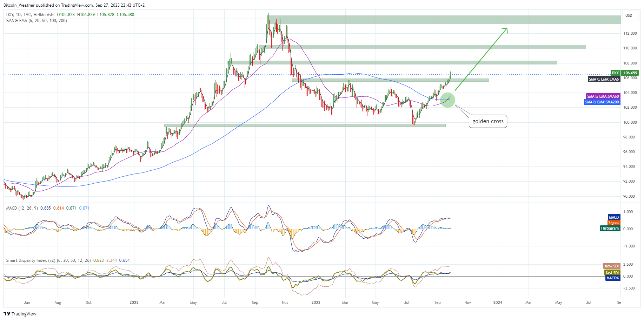This screenshot has width=644, height=320.
Task: Click the SMA & EMA:SMA50 legend tag
Action: click(x=603, y=96)
